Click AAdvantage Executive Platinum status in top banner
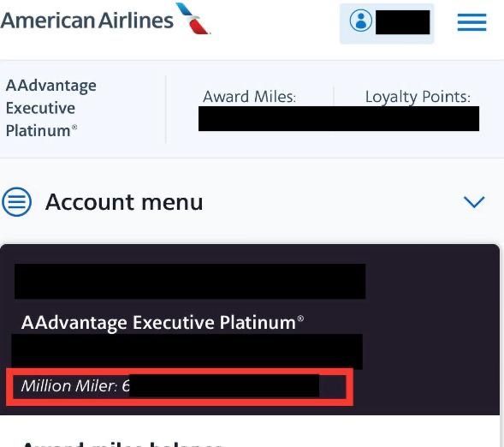Viewport: 504px width, 447px height. point(50,108)
